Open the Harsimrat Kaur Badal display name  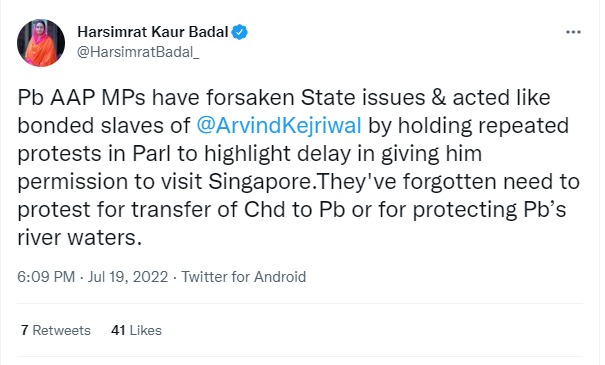click(153, 32)
